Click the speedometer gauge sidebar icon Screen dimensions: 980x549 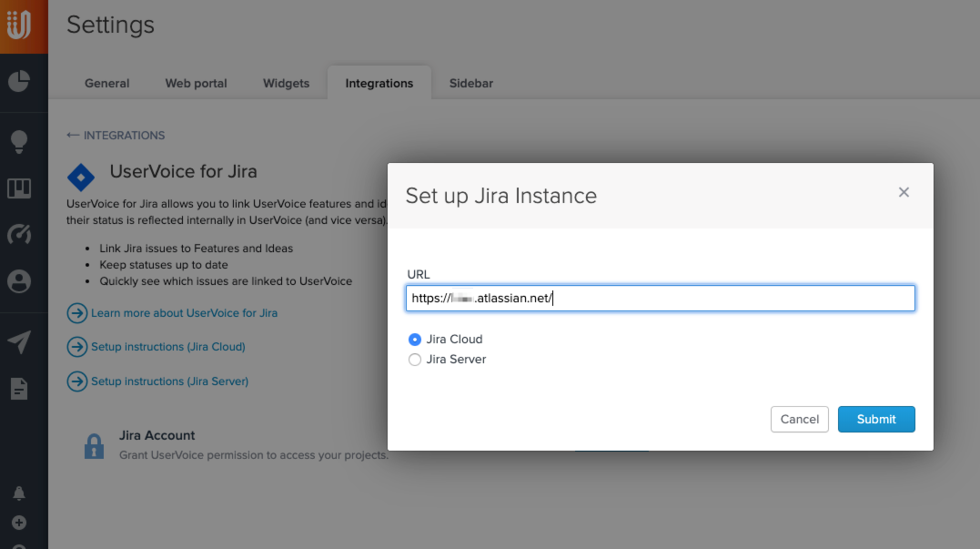tap(19, 235)
